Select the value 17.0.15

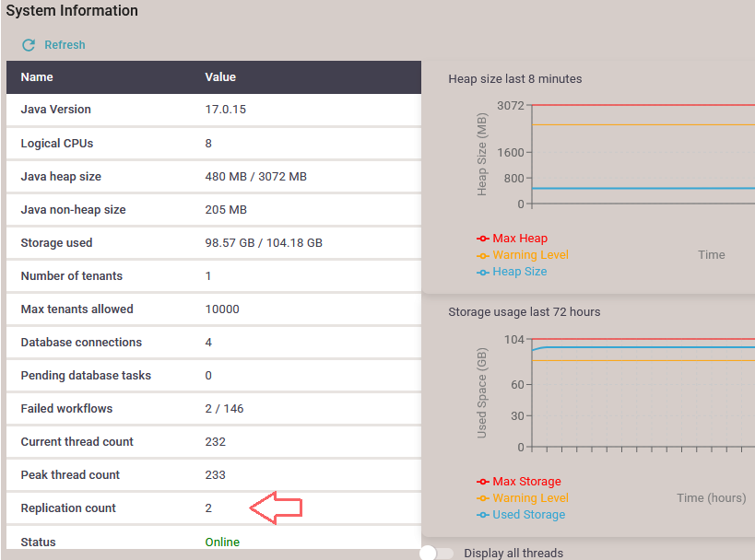225,110
